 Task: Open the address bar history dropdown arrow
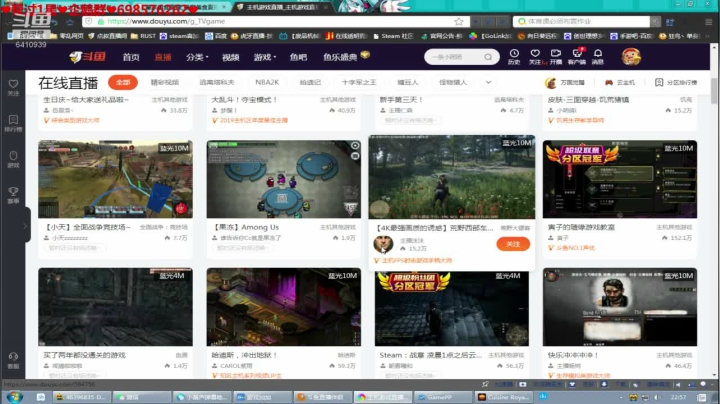pos(477,22)
